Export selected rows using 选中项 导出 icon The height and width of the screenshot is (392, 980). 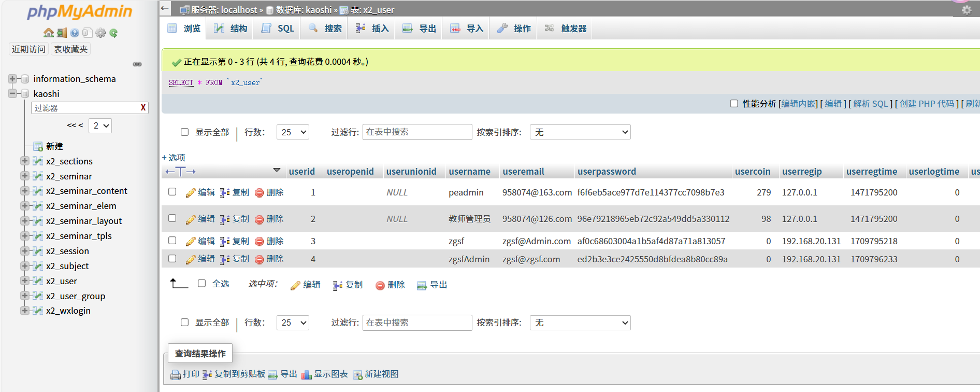coord(422,285)
